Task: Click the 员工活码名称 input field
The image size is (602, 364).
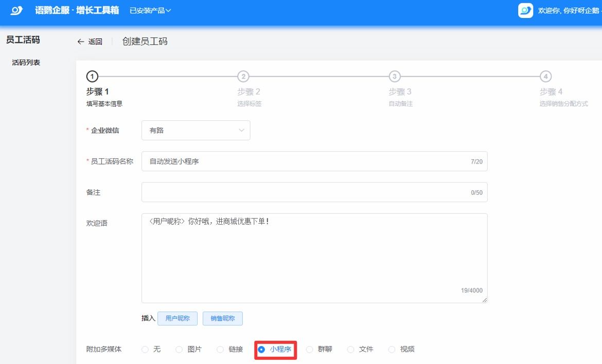Action: click(304, 161)
